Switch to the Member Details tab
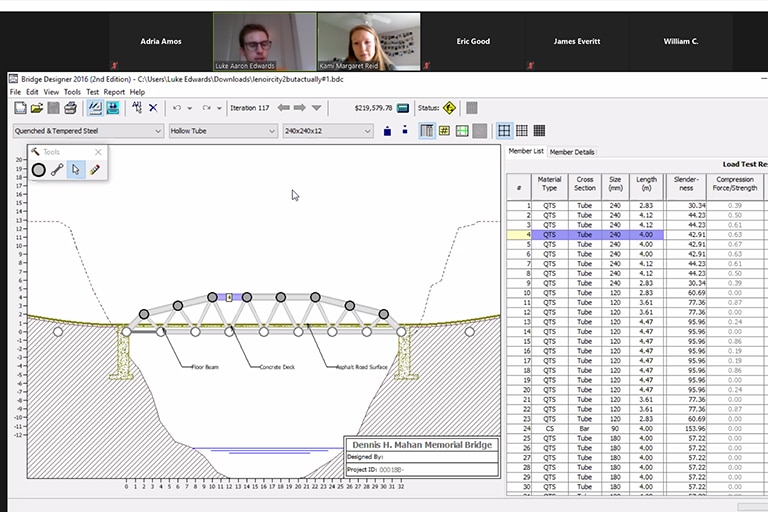The height and width of the screenshot is (512, 768). [x=572, y=152]
